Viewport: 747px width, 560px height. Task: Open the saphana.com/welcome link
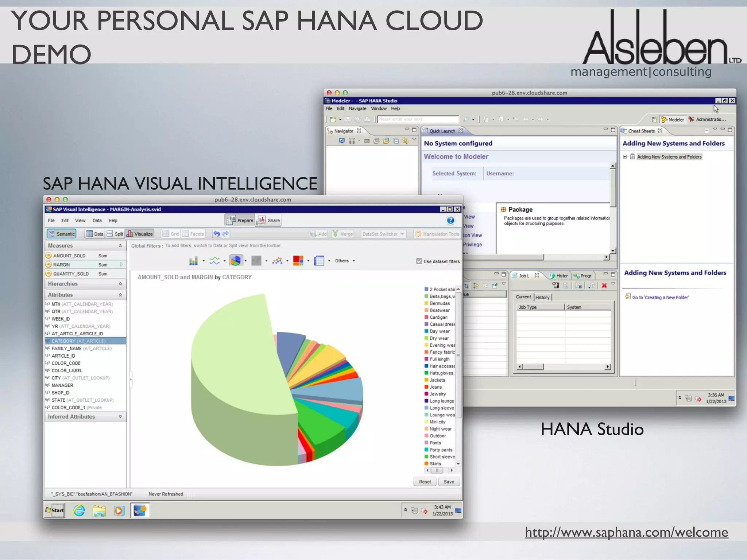(627, 532)
